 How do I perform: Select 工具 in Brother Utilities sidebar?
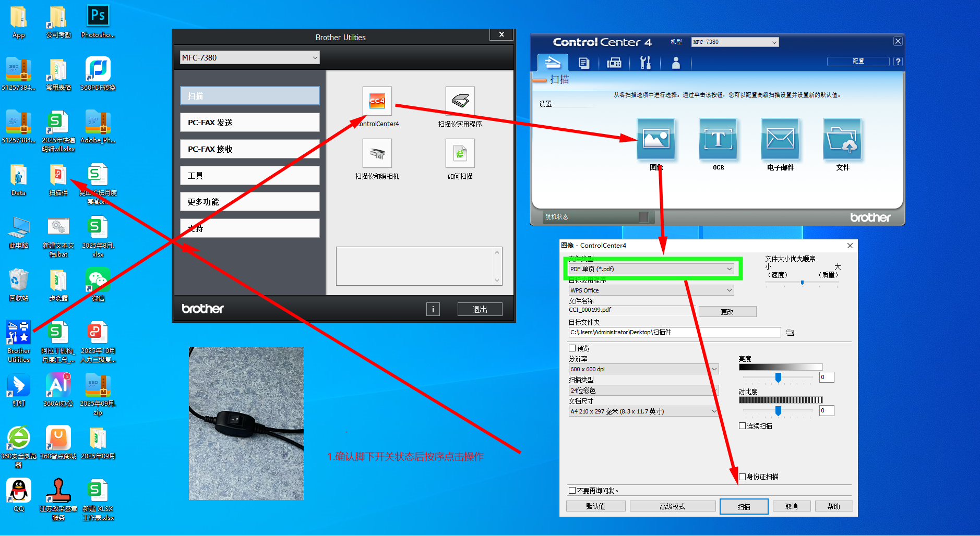point(249,176)
